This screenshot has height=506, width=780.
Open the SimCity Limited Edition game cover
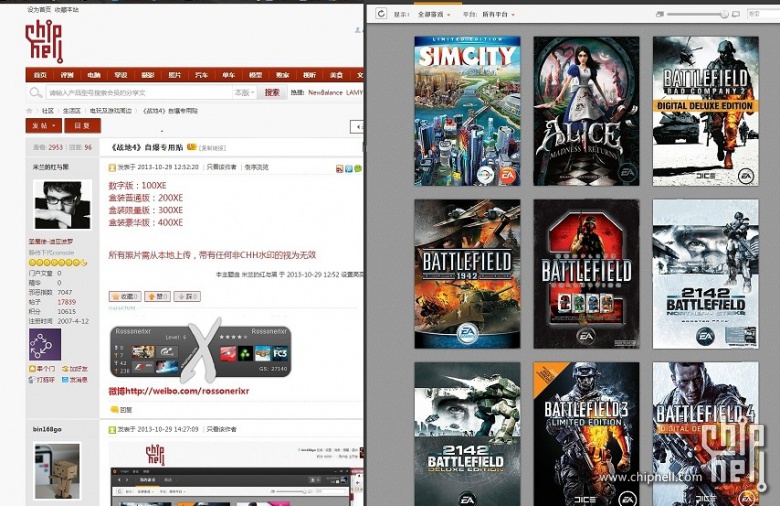coord(467,111)
